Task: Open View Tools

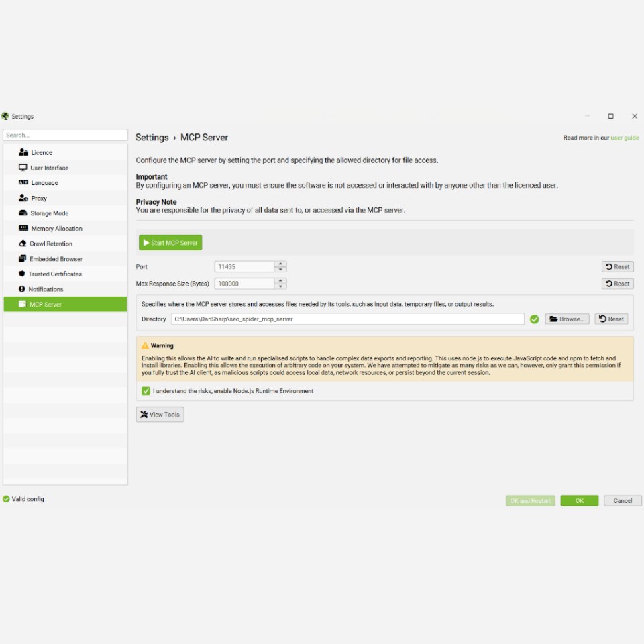Action: pos(160,414)
